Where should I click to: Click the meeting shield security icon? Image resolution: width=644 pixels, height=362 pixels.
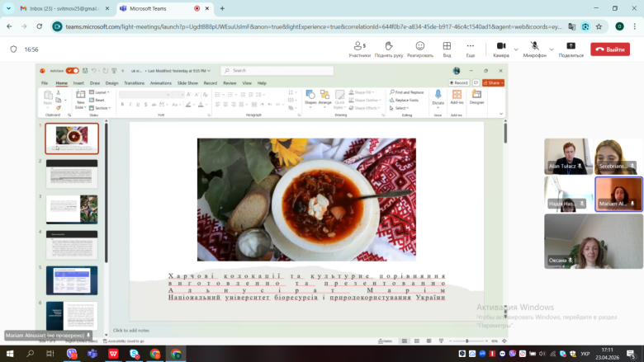pos(13,49)
